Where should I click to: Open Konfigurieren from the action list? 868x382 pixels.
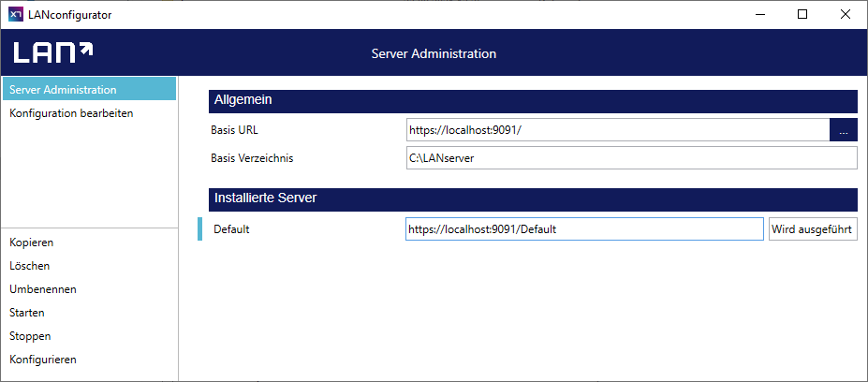[x=42, y=360]
